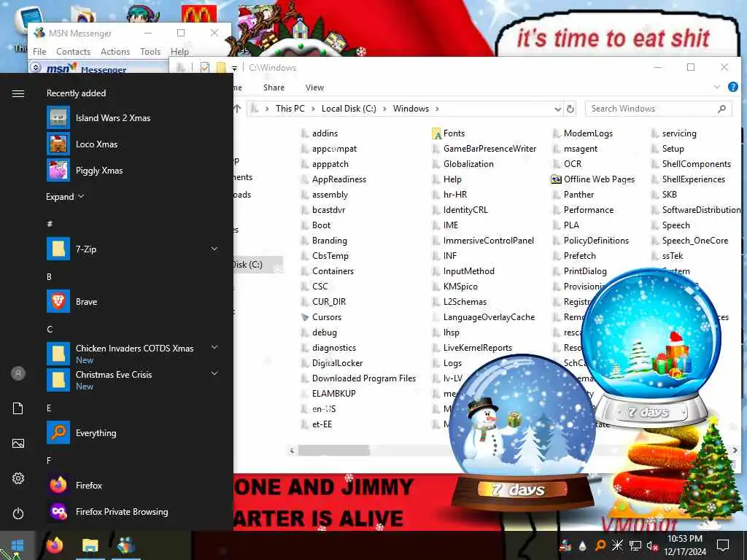747x560 pixels.
Task: Jump to letter B section header
Action: point(49,276)
